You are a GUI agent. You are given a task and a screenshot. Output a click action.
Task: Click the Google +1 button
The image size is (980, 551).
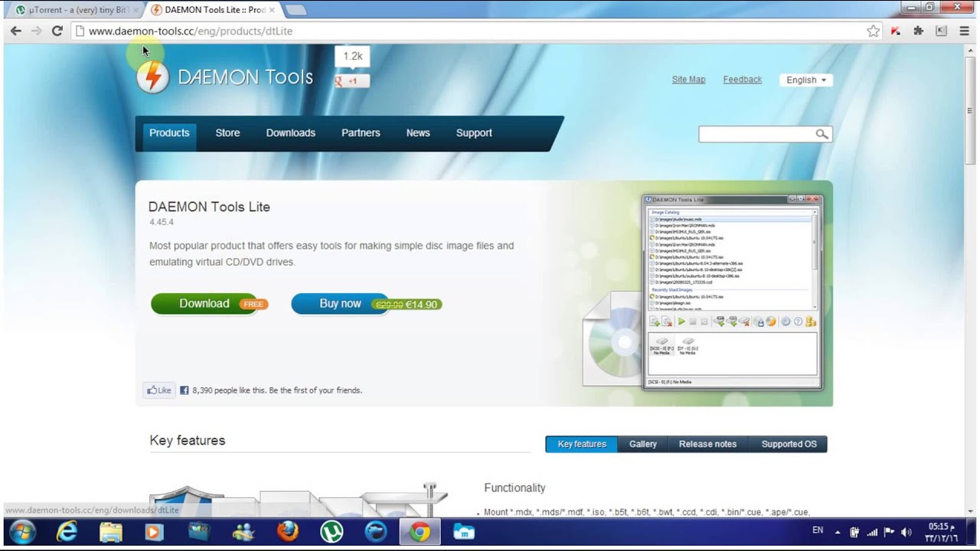coord(352,80)
